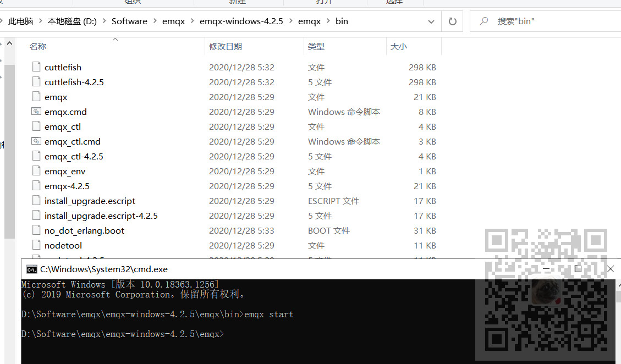Image resolution: width=621 pixels, height=364 pixels.
Task: Select the cuttlefish file name
Action: [63, 67]
